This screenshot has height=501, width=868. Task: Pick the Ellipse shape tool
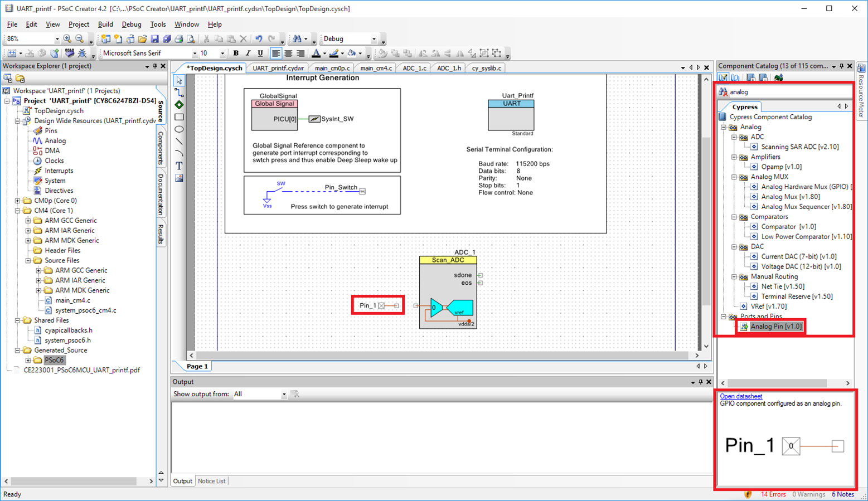(179, 129)
